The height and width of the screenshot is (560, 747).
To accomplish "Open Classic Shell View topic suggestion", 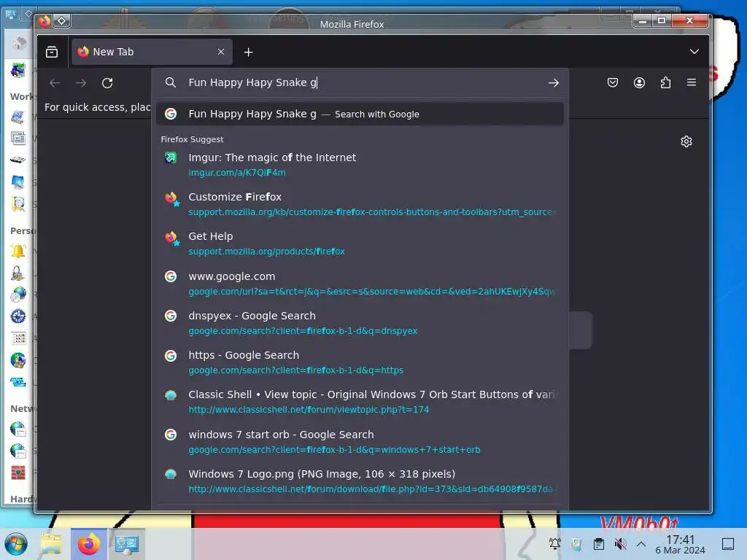I will click(x=360, y=402).
